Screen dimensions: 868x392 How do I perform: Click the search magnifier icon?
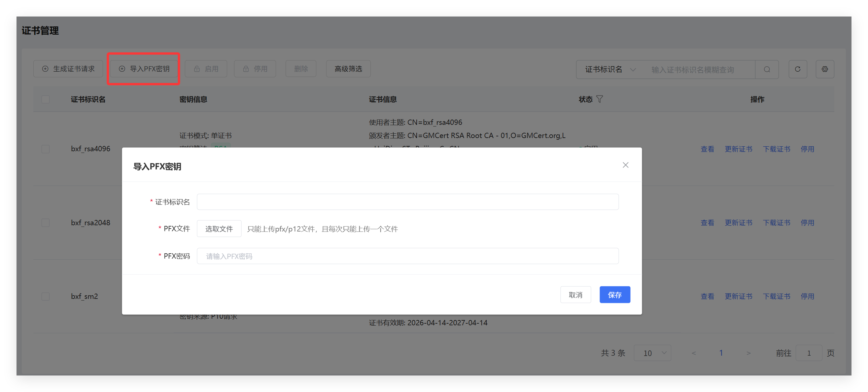[767, 69]
